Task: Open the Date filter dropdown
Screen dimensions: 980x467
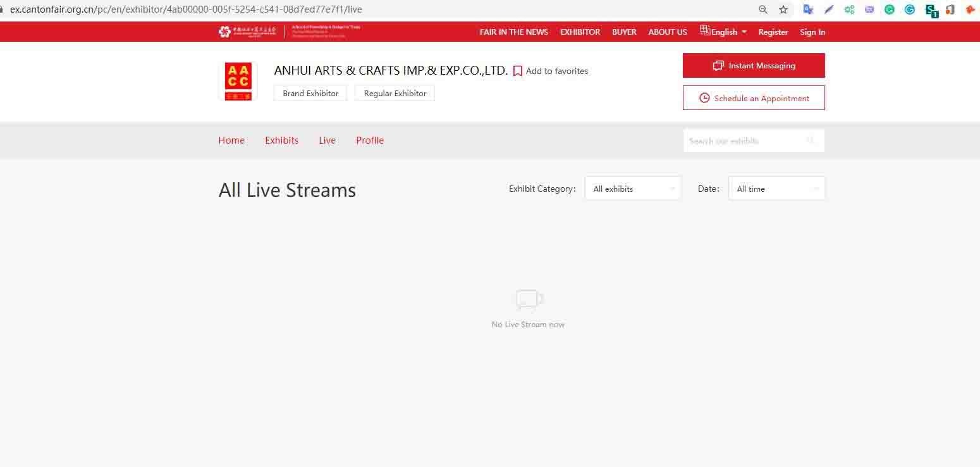Action: pyautogui.click(x=776, y=189)
